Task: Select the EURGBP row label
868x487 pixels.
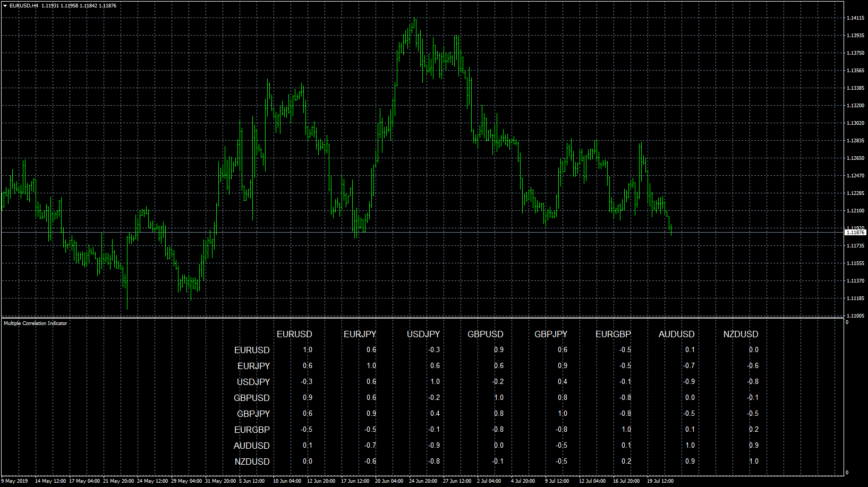Action: (x=252, y=430)
